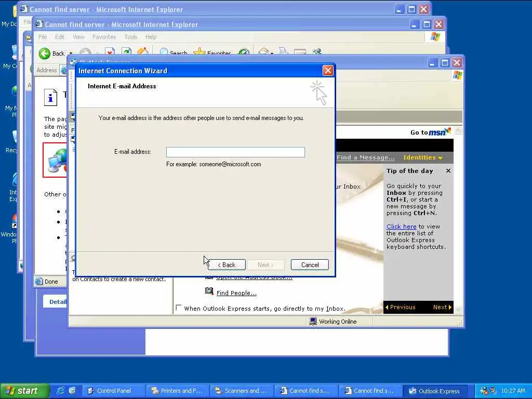Open the Favorites menu in Internet Explorer
The image size is (532, 399).
pyautogui.click(x=104, y=37)
